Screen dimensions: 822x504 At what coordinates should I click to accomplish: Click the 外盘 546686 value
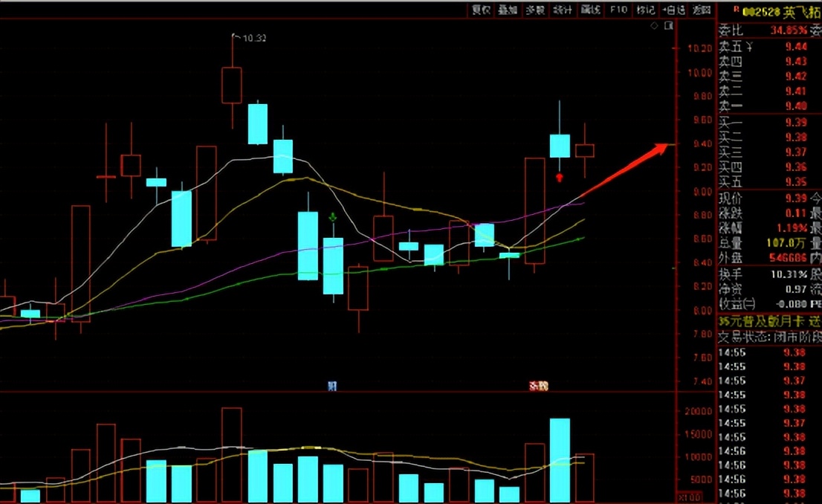[788, 258]
